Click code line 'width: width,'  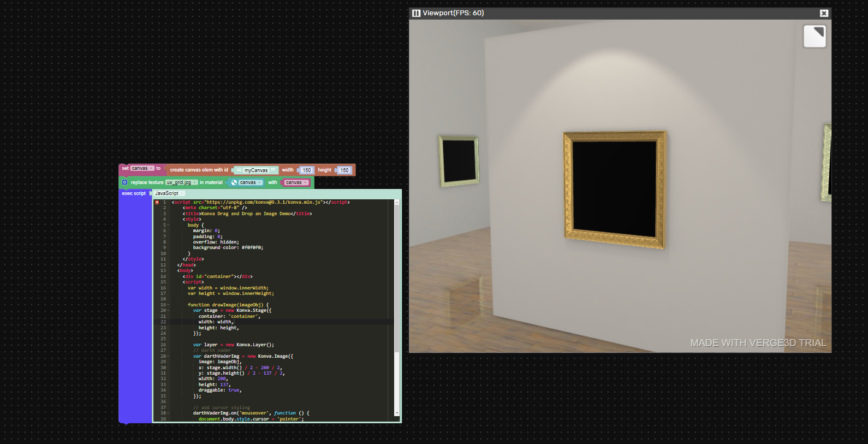point(216,322)
